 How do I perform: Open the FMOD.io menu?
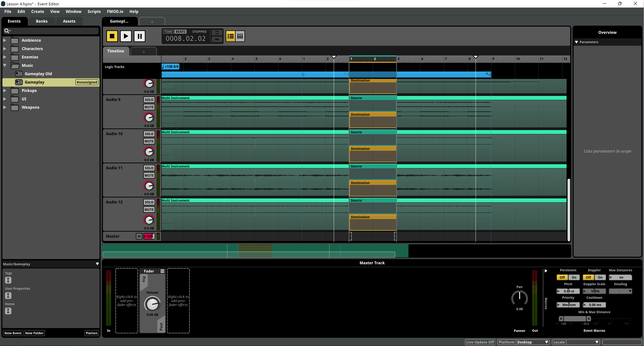point(115,12)
